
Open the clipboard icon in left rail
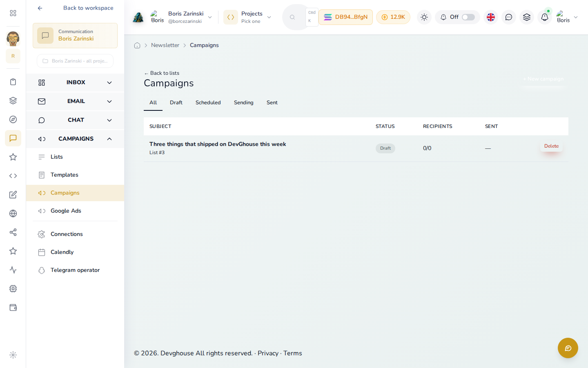13,82
